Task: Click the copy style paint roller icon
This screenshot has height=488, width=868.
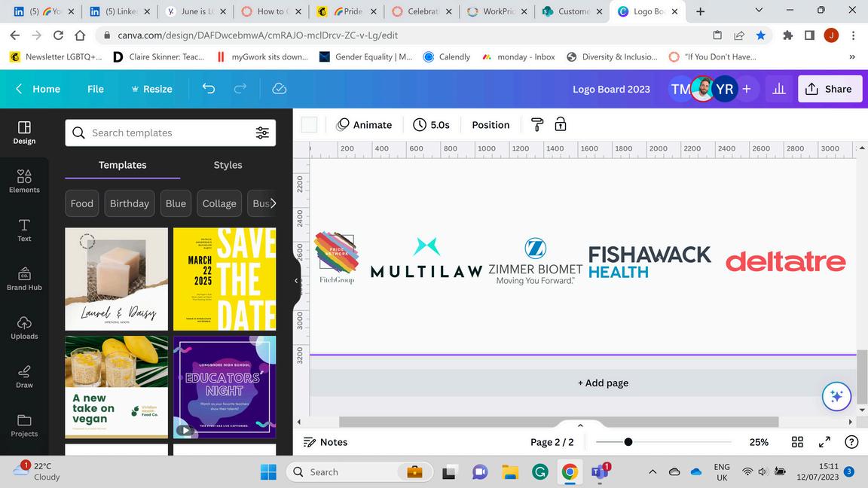Action: [x=537, y=124]
